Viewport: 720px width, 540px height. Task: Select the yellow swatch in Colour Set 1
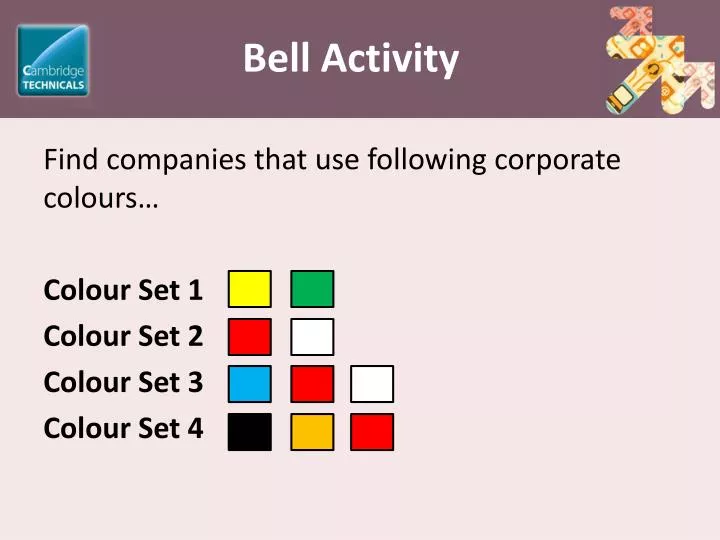click(250, 289)
